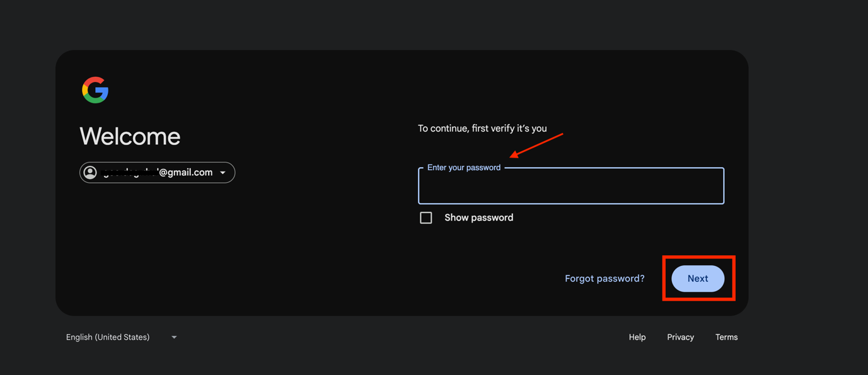Open the account switcher dropdown arrow
This screenshot has width=868, height=375.
tap(223, 173)
